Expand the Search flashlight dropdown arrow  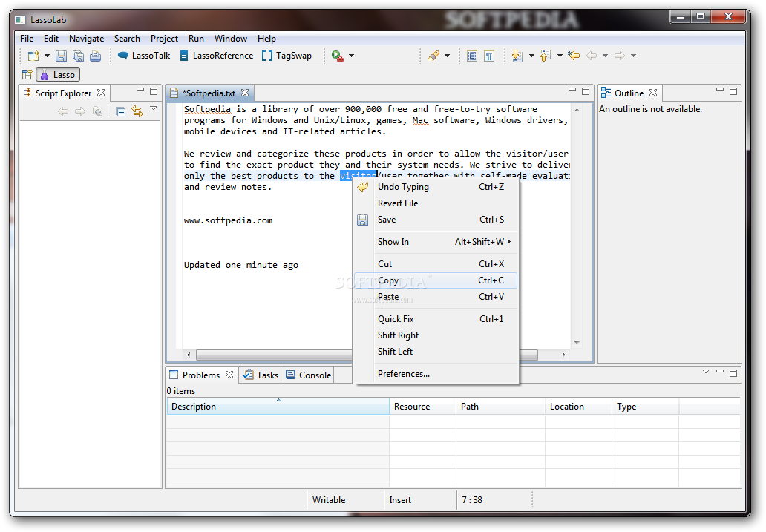click(447, 56)
